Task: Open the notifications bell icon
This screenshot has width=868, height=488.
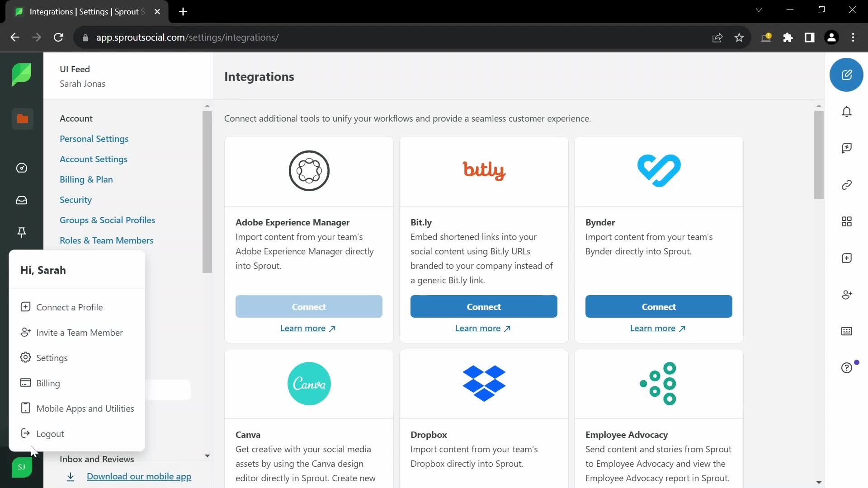Action: click(x=847, y=112)
